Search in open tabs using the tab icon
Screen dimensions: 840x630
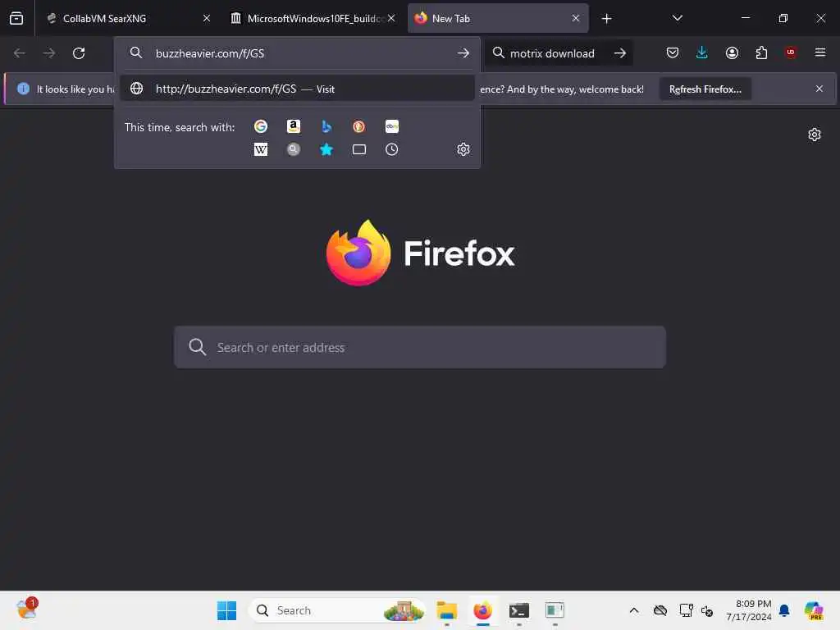pyautogui.click(x=359, y=149)
